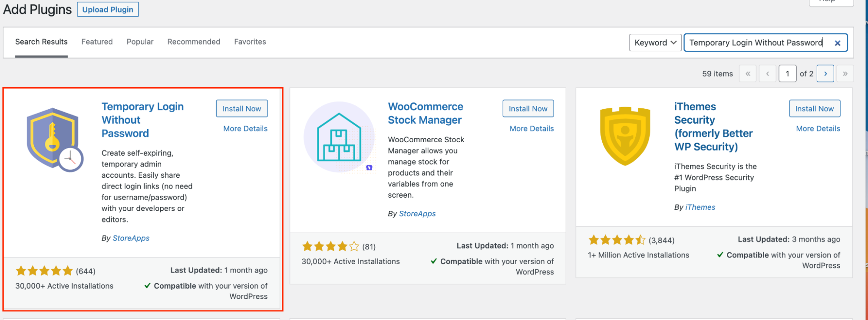Open the Favorites plugins tab
Viewport: 868px width, 320px height.
coord(250,42)
